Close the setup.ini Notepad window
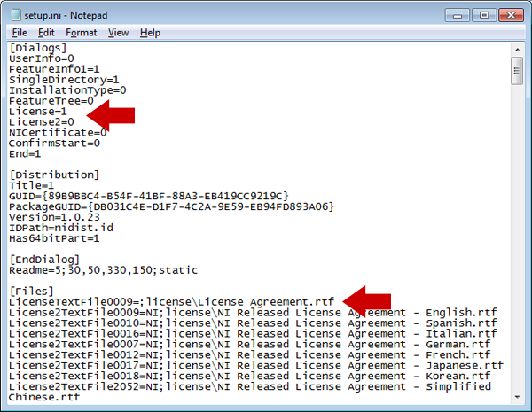This screenshot has height=412, width=532. click(x=511, y=15)
